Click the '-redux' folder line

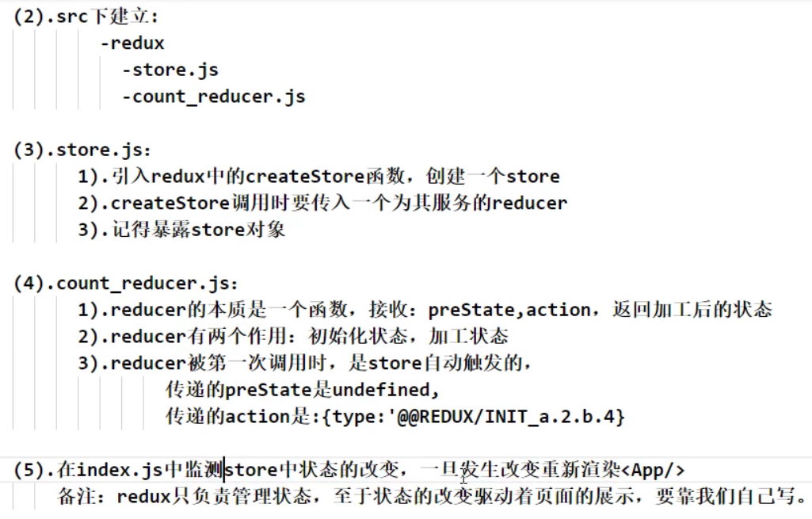point(132,43)
